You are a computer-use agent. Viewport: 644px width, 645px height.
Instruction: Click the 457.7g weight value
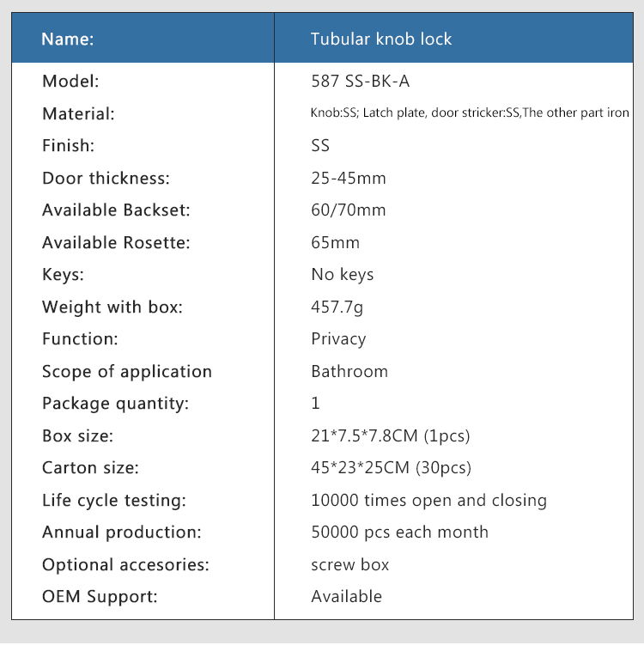[337, 307]
